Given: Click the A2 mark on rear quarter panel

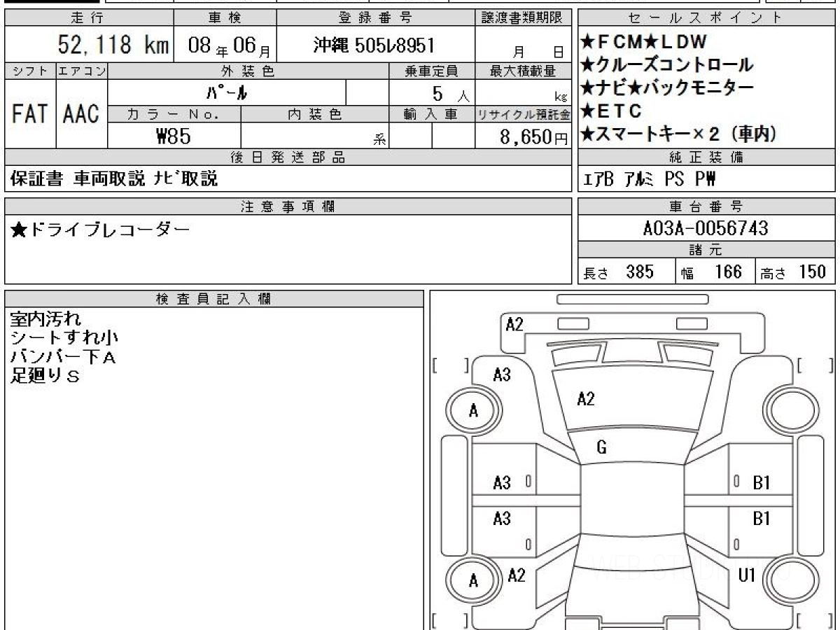Looking at the screenshot, I should pos(516,575).
